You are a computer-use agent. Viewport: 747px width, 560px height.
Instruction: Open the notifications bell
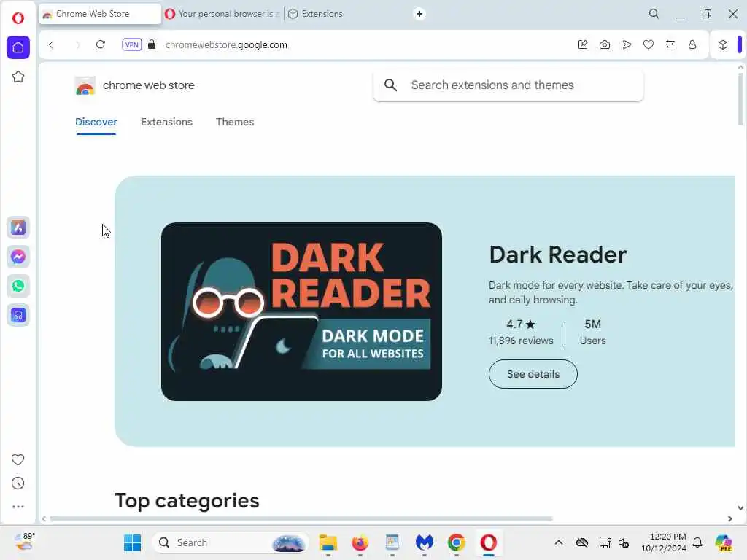point(697,542)
